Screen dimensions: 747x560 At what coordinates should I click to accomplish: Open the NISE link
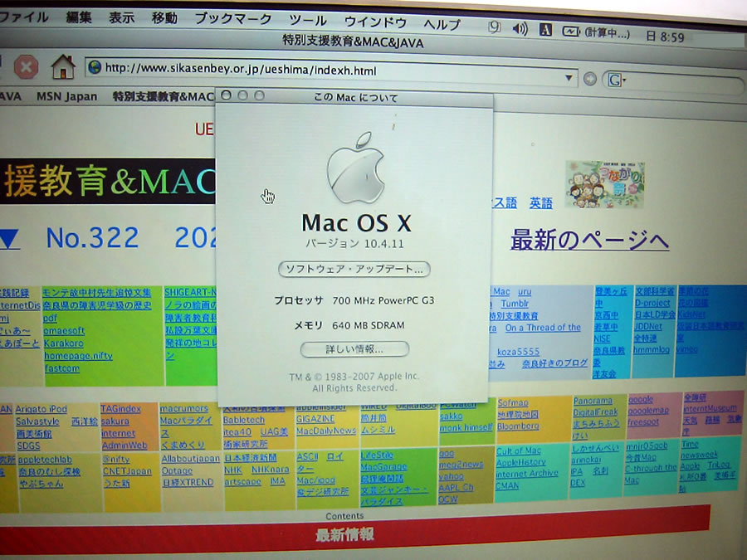[602, 338]
